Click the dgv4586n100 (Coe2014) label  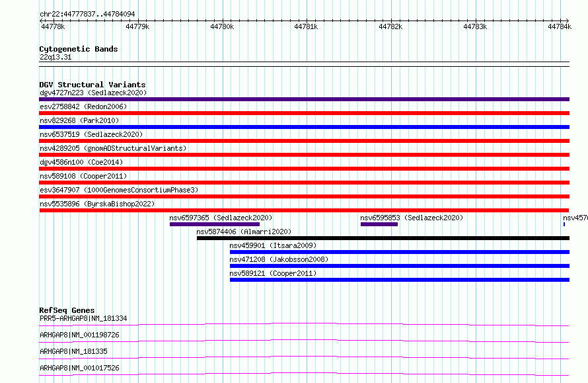click(81, 162)
